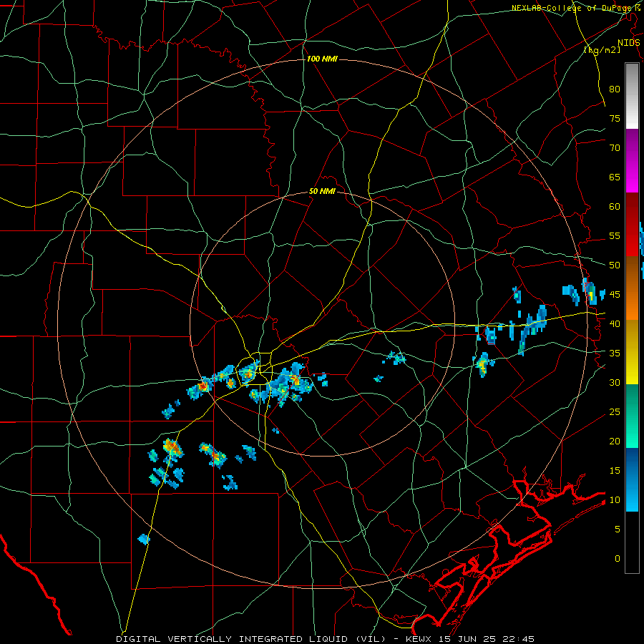Click the legend value 0

pyautogui.click(x=618, y=559)
